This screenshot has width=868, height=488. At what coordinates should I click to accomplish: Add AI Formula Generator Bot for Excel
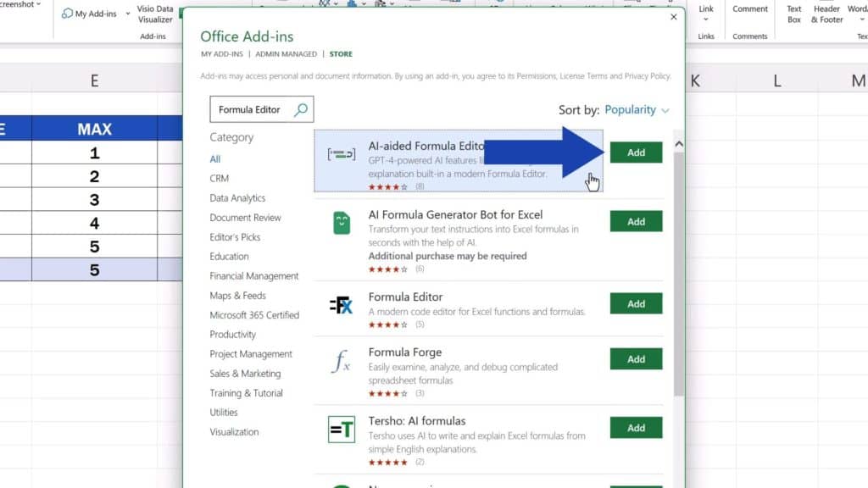click(636, 221)
